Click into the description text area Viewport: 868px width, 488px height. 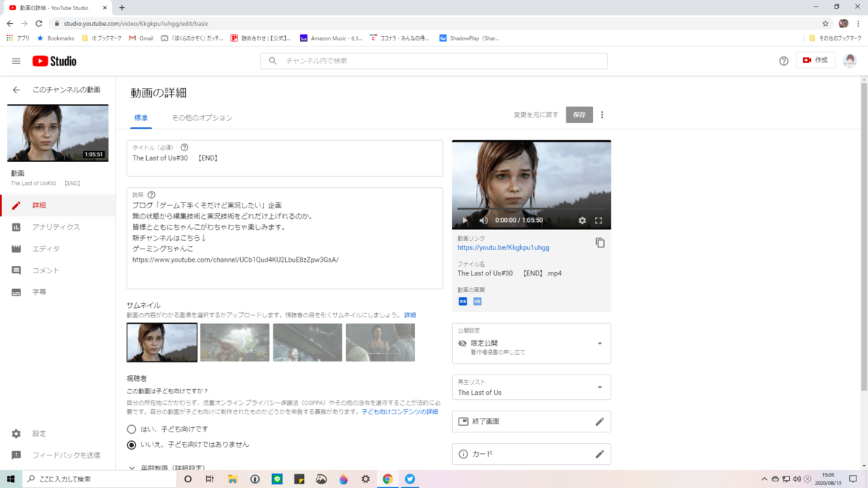(x=284, y=238)
